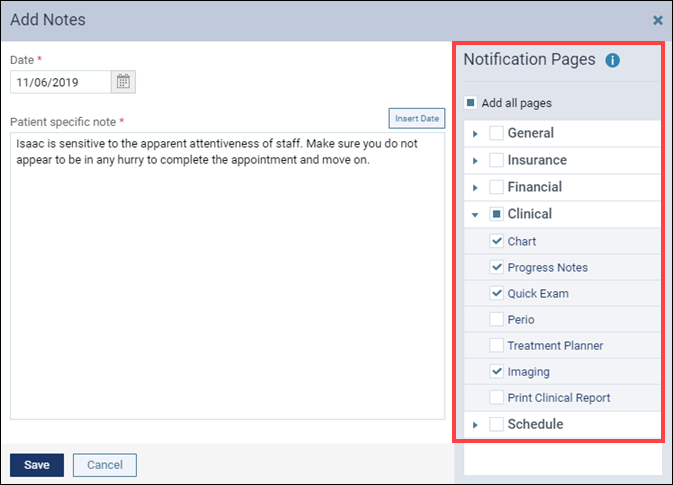
Task: Click inside the patient specific note textarea
Action: [227, 276]
